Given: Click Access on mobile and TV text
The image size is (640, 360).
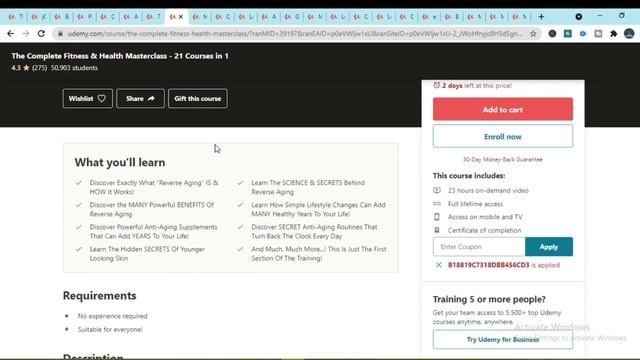Looking at the screenshot, I should (x=485, y=217).
